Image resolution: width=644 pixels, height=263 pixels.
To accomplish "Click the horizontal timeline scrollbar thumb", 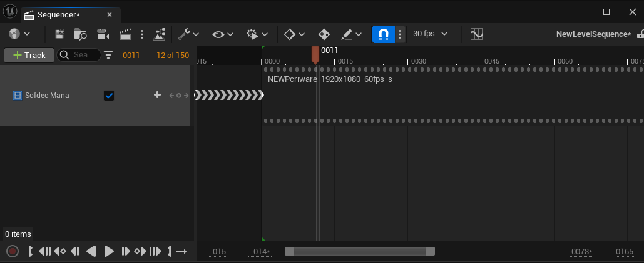I will click(359, 251).
